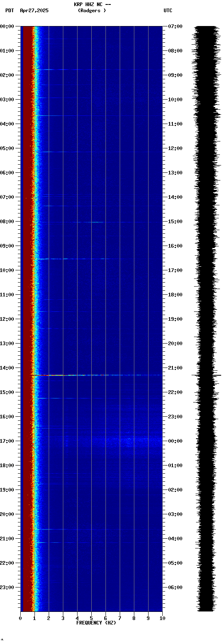Select the PDT time tick '21:00'

(x=7, y=539)
